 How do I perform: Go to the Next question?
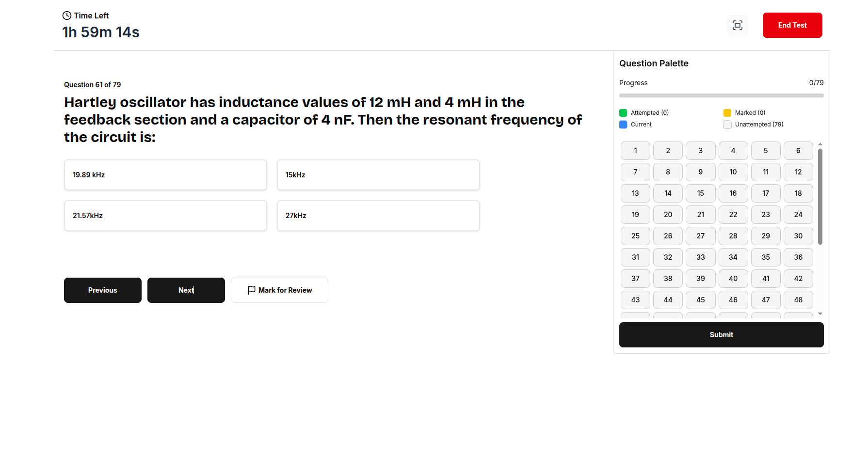pos(186,290)
